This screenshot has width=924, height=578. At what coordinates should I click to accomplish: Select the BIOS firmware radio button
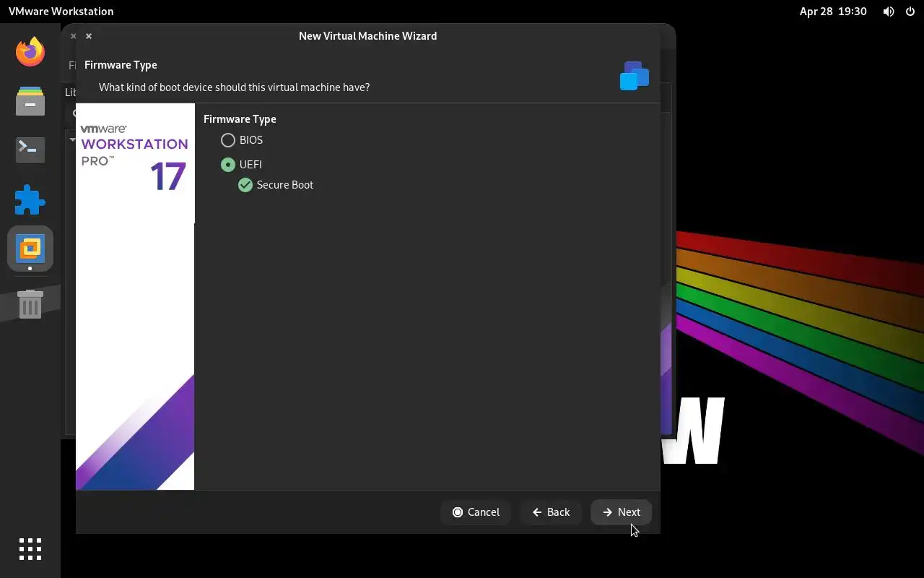pyautogui.click(x=228, y=140)
